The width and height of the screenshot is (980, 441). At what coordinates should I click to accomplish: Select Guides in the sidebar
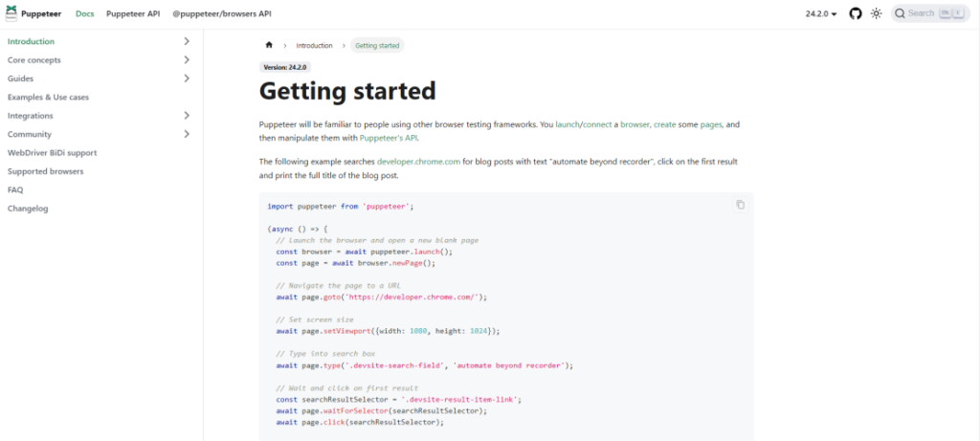(x=21, y=78)
